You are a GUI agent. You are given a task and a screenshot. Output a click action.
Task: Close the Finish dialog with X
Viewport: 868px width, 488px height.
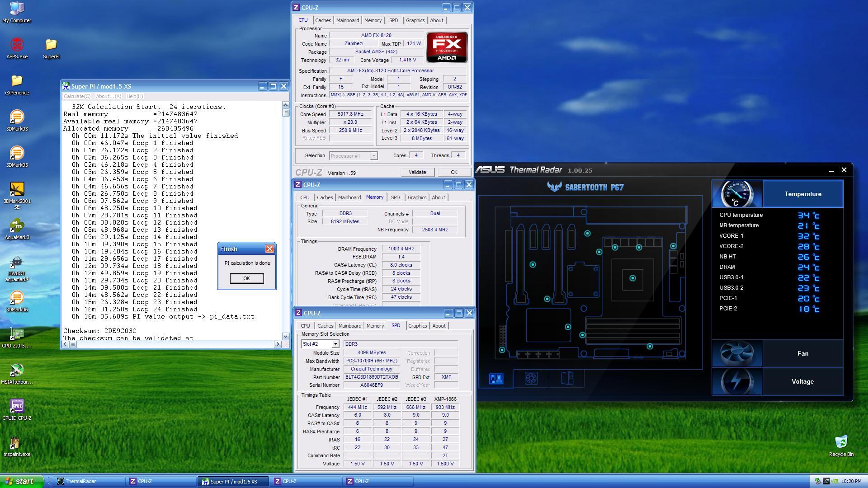[x=269, y=249]
